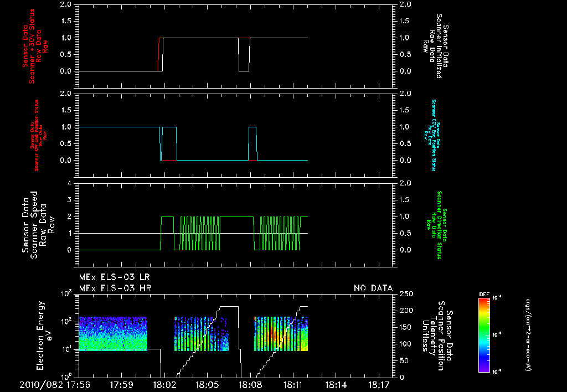567x392 pixels.
Task: Select the green "Scanner Direction Status" axis title
Action: coord(439,225)
